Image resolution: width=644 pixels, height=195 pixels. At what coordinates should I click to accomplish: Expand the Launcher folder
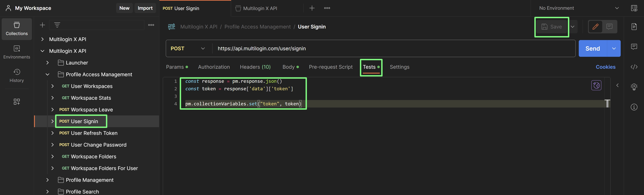point(47,63)
